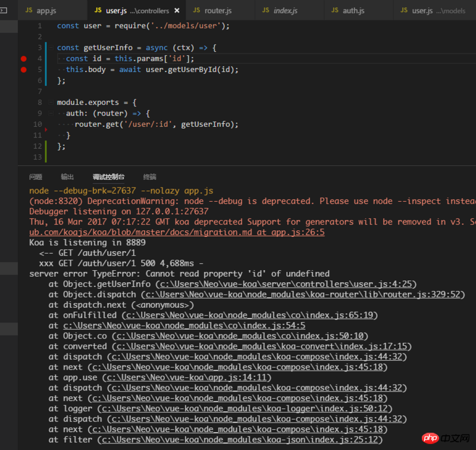Toggle the breakpoint on line 4

24,58
